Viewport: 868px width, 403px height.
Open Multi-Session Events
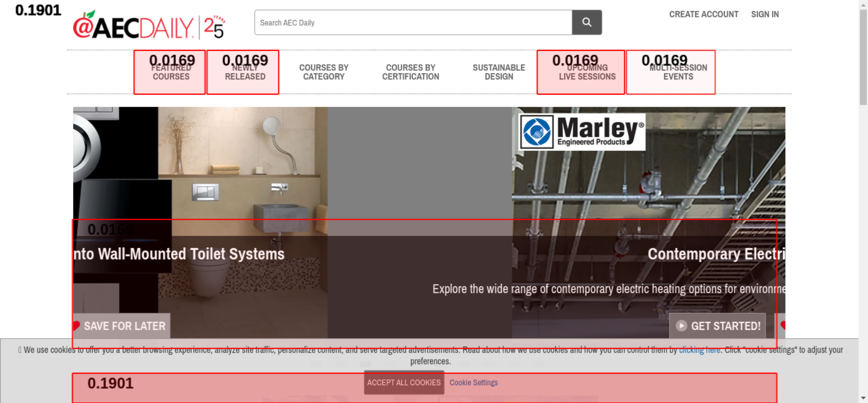click(678, 72)
